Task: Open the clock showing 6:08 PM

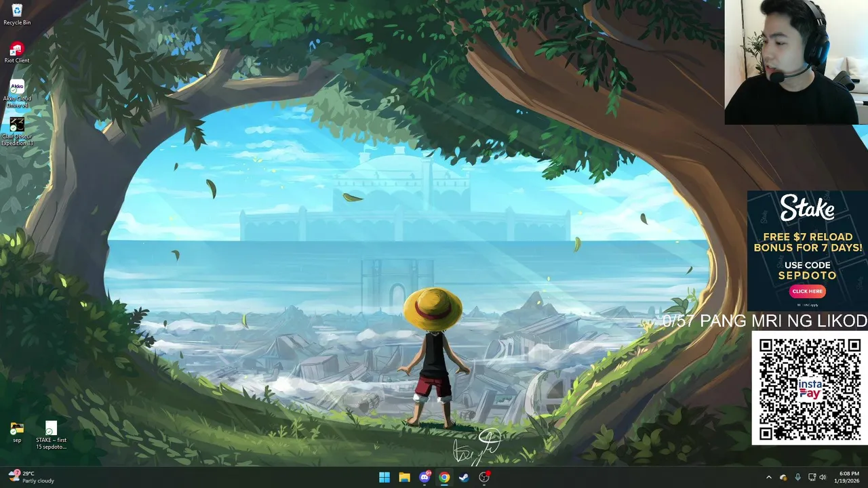Action: pos(849,473)
